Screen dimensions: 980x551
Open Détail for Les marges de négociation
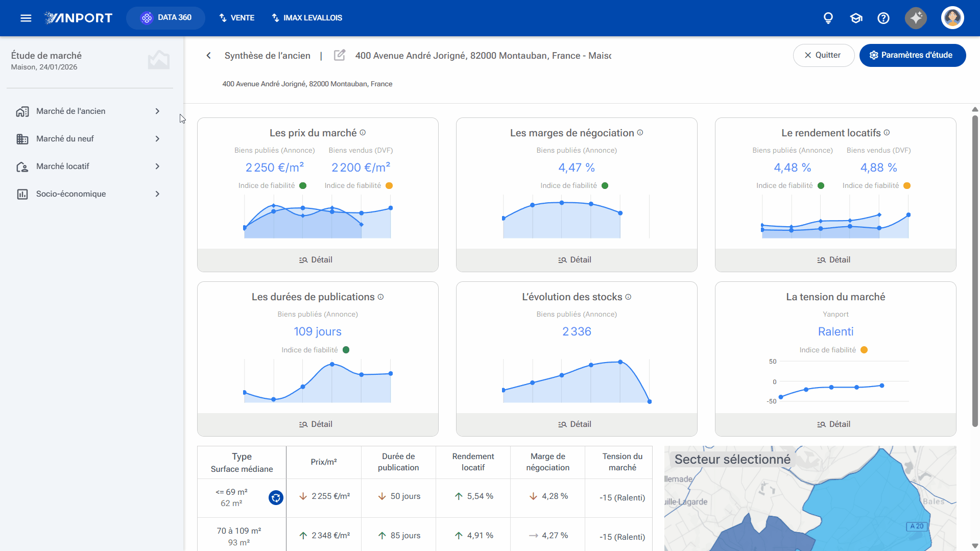coord(576,260)
